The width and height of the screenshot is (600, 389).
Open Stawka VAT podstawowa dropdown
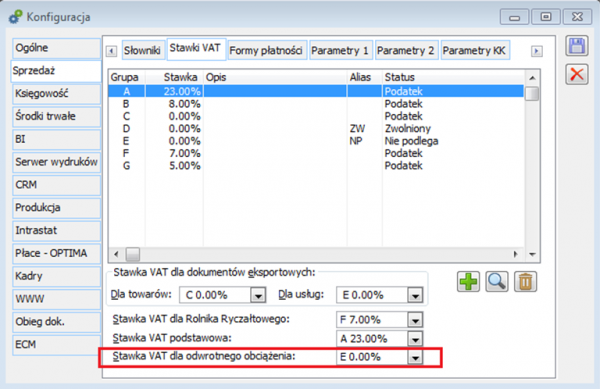[415, 339]
